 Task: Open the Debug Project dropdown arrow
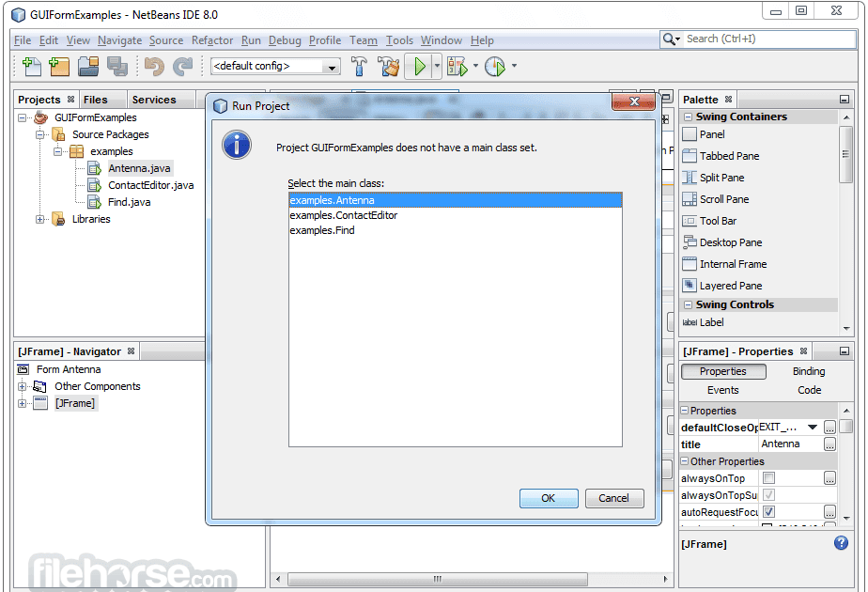coord(475,67)
